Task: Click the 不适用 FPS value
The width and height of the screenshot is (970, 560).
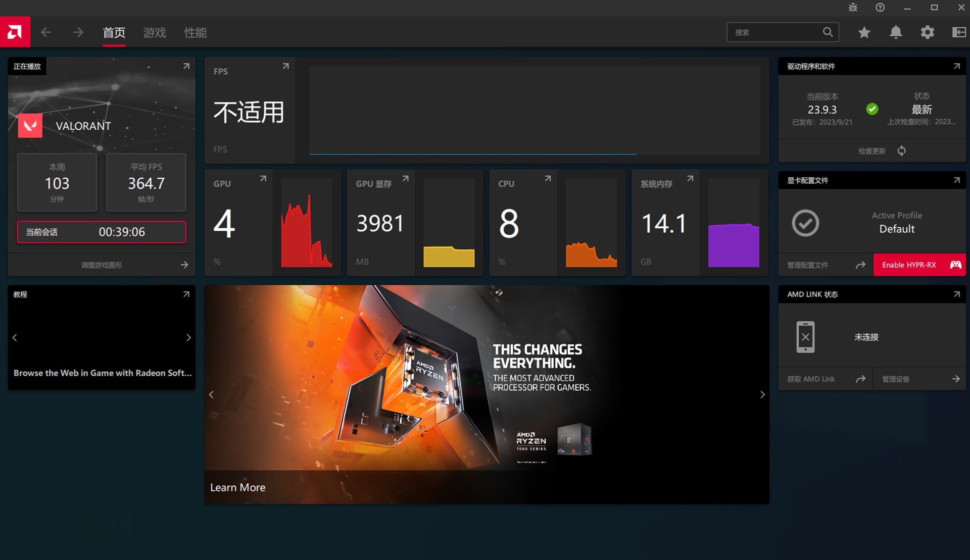Action: [x=249, y=112]
